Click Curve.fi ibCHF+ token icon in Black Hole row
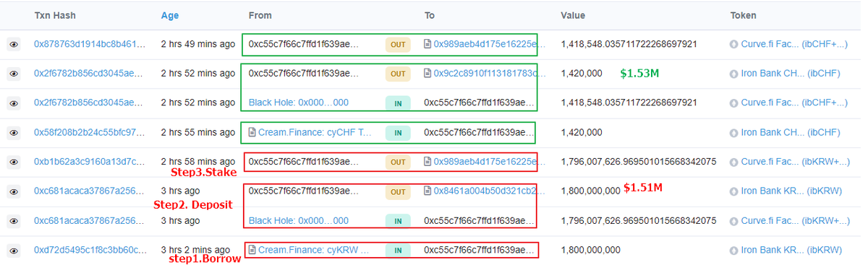 (734, 103)
